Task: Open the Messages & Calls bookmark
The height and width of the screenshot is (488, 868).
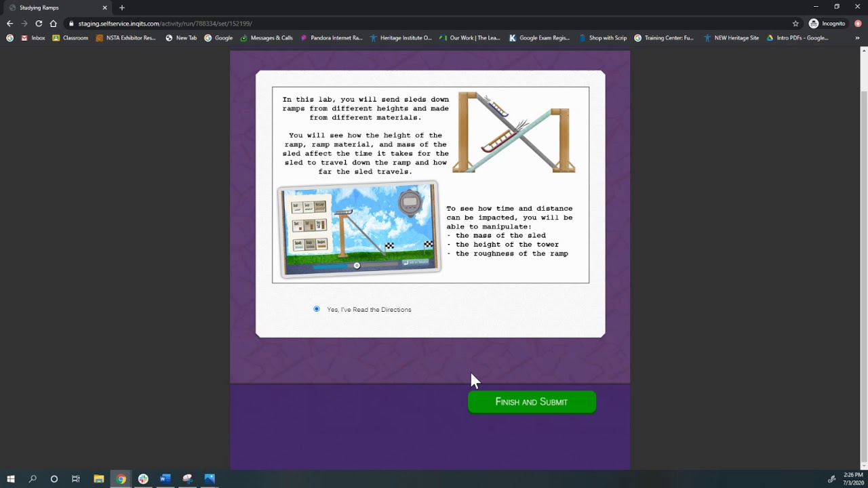Action: coord(267,38)
